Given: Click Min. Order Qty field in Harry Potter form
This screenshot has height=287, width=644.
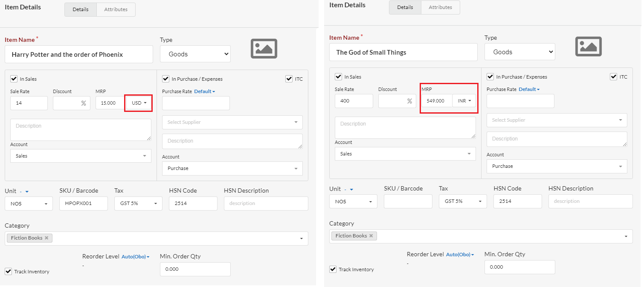Looking at the screenshot, I should (x=195, y=269).
